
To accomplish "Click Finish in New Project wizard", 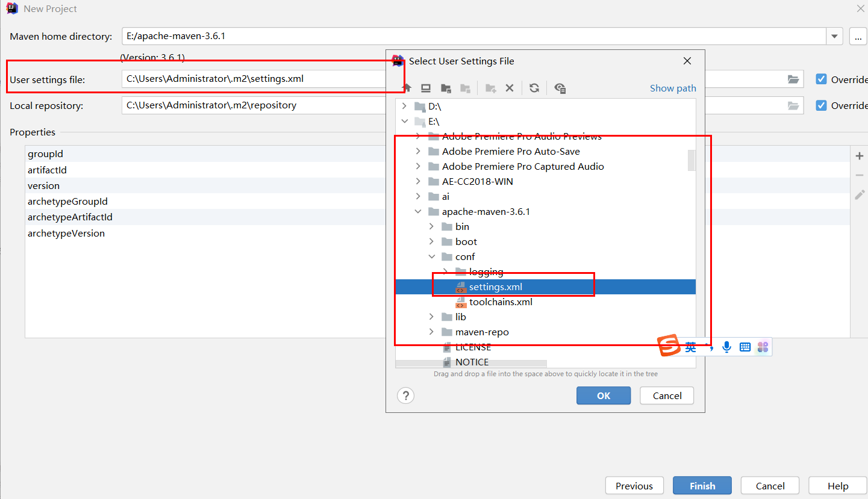I will coord(702,486).
